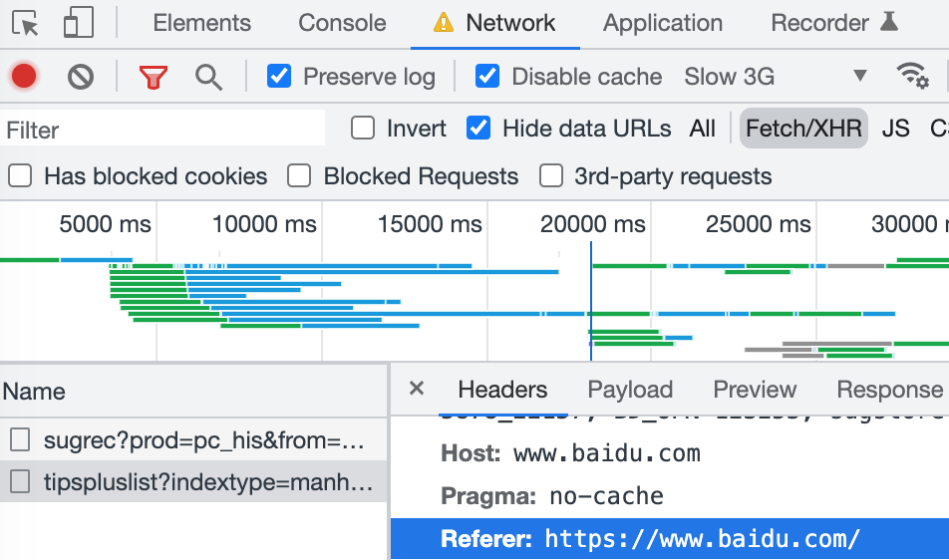Toggle the red filter funnel icon
Image resolution: width=949 pixels, height=560 pixels.
pos(153,77)
